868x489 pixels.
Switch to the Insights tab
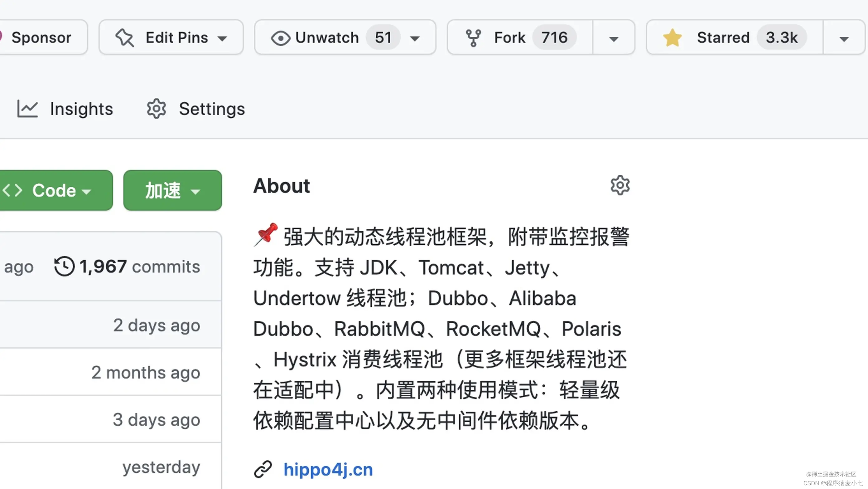(81, 109)
